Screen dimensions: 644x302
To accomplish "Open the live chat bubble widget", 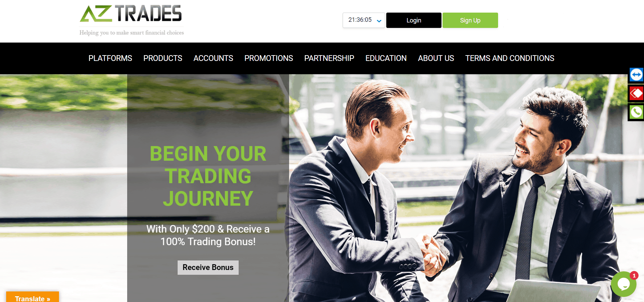I will (624, 284).
